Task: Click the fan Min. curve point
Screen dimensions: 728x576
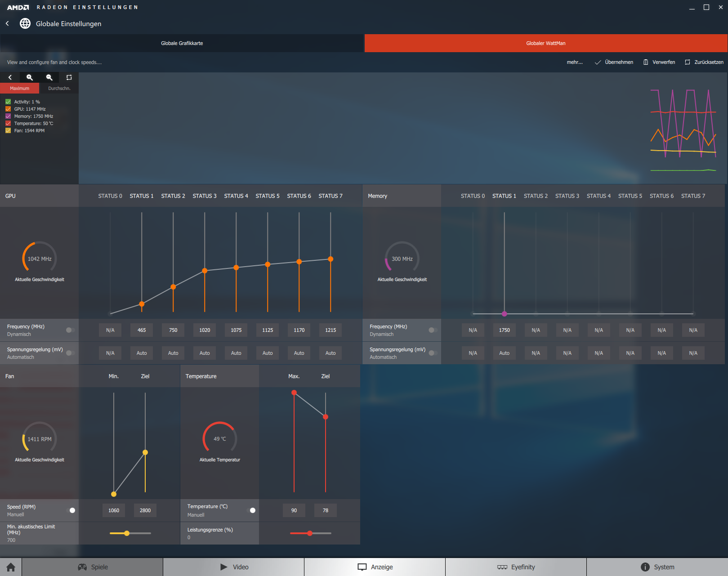Action: click(114, 494)
